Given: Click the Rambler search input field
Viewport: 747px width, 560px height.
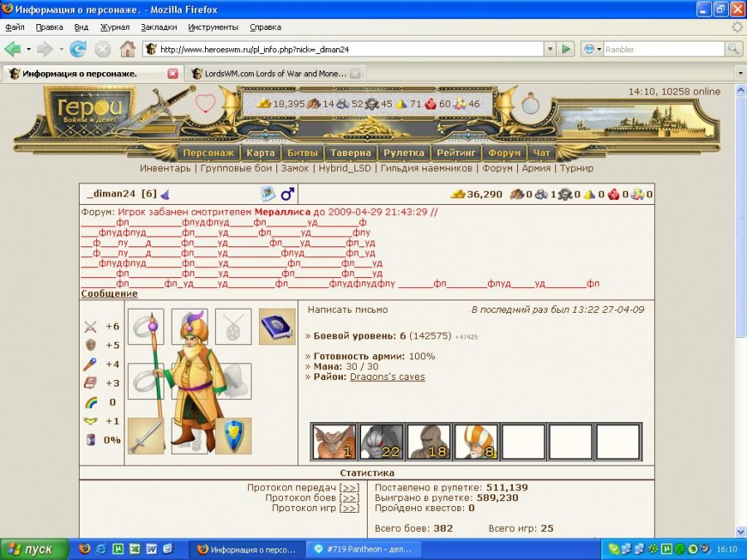Looking at the screenshot, I should coord(663,49).
